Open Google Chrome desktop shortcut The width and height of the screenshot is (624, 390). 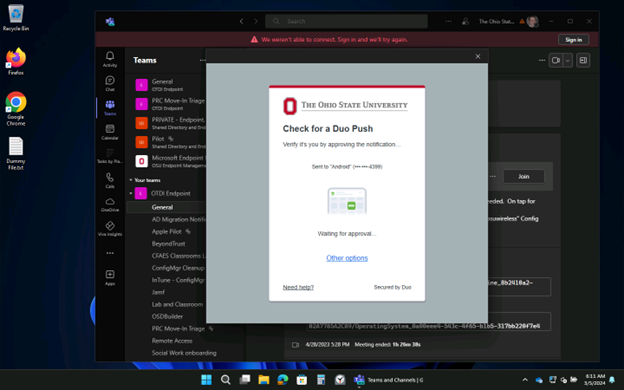coord(16,109)
